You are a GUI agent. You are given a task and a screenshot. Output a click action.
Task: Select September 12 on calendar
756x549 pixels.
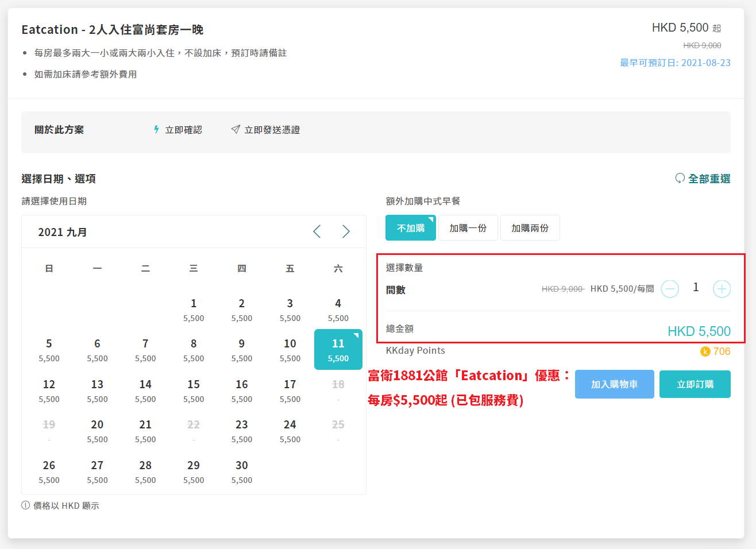[49, 391]
